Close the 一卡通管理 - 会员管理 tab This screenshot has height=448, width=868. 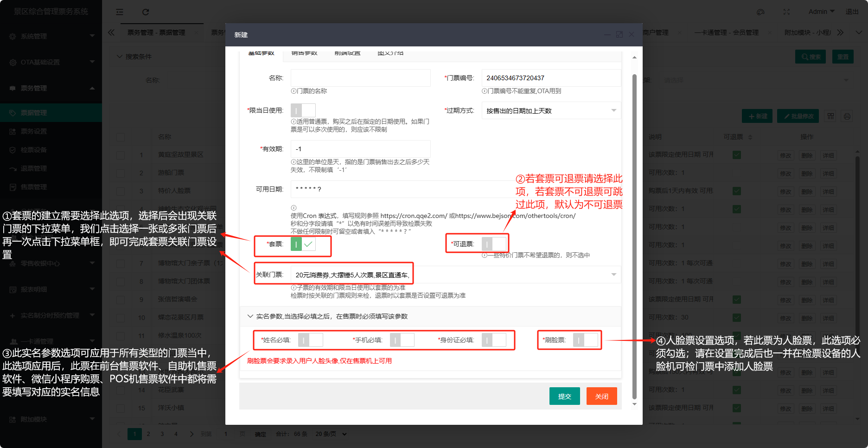tap(770, 32)
